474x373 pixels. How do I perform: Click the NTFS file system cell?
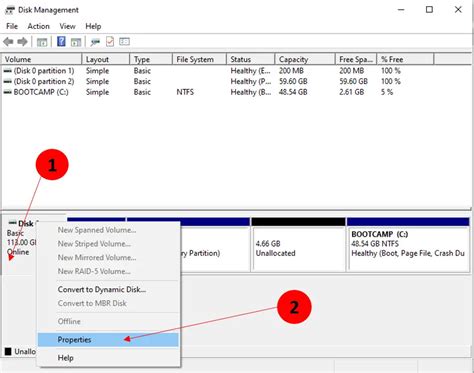(x=185, y=92)
